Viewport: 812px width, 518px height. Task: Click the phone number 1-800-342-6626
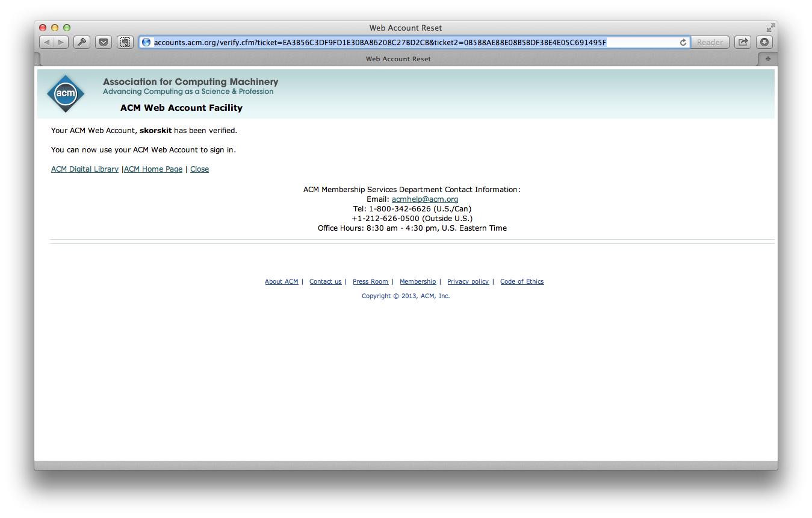click(x=400, y=209)
